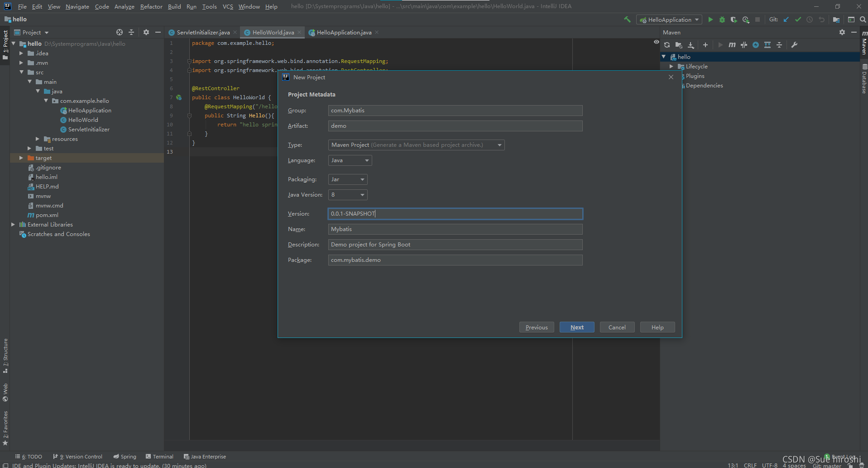Expand the test folder node
The height and width of the screenshot is (468, 868).
(29, 149)
